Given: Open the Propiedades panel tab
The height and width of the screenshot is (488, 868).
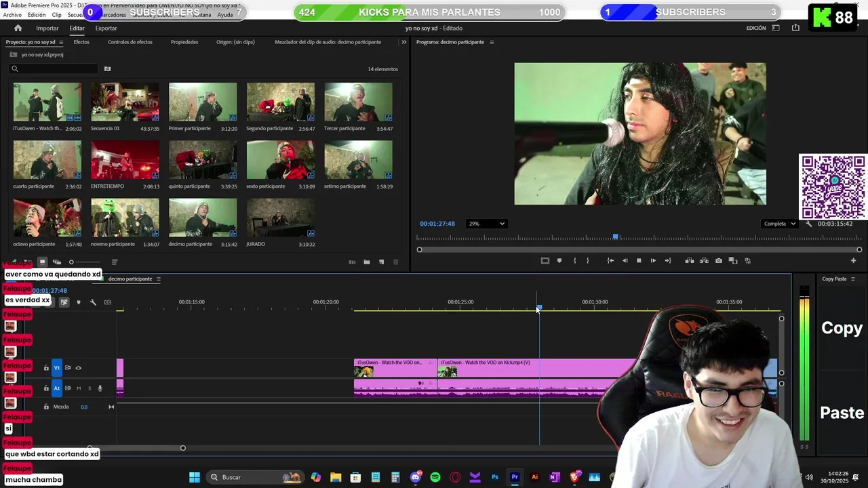Looking at the screenshot, I should [x=184, y=42].
